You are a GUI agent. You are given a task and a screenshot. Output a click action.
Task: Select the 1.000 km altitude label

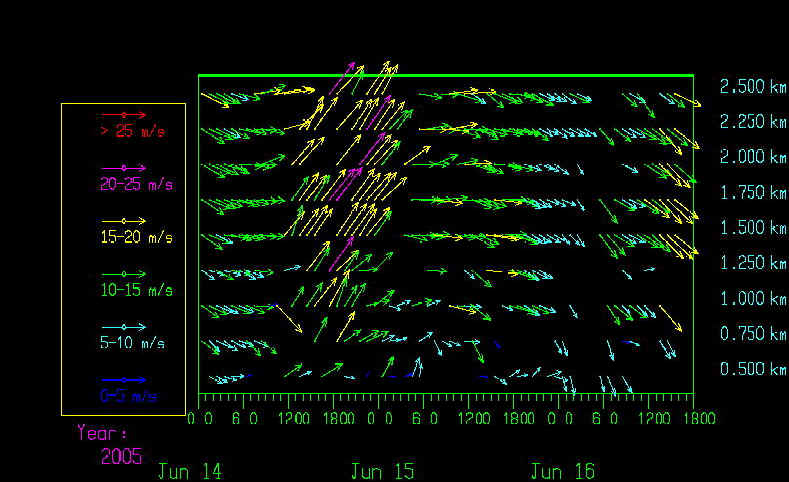(x=752, y=298)
